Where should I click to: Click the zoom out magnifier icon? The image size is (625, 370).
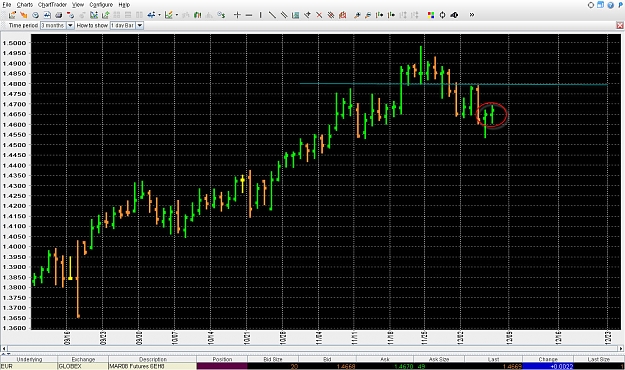point(368,15)
